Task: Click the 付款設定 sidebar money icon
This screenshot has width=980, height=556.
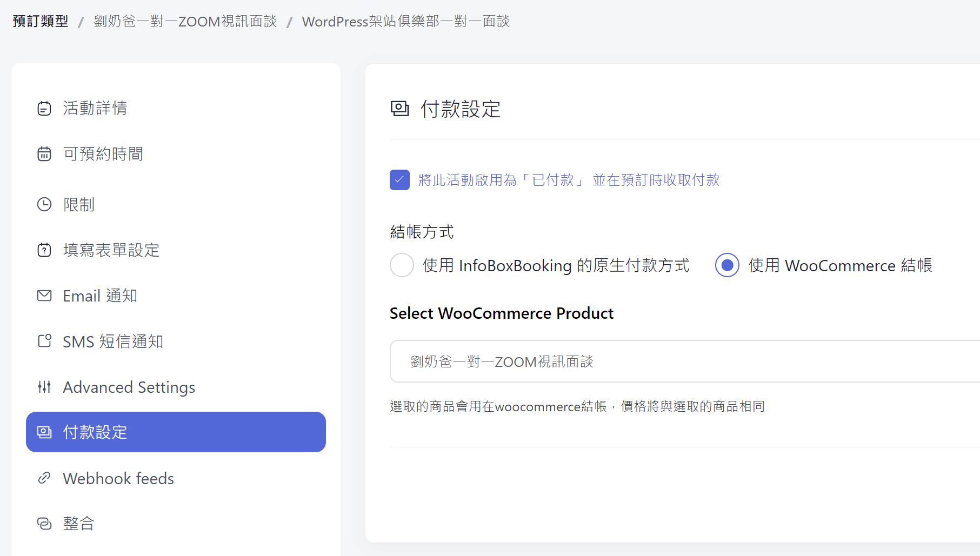Action: click(x=44, y=432)
